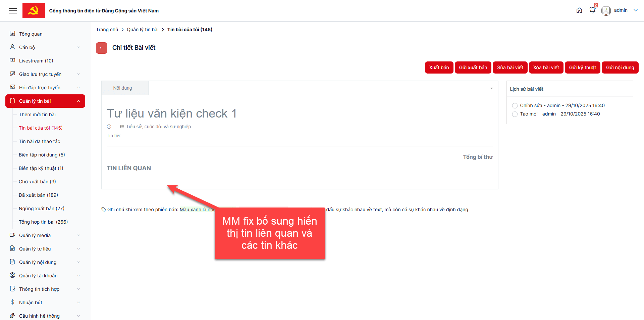Open Tổng quan dashboard icon

click(12, 34)
